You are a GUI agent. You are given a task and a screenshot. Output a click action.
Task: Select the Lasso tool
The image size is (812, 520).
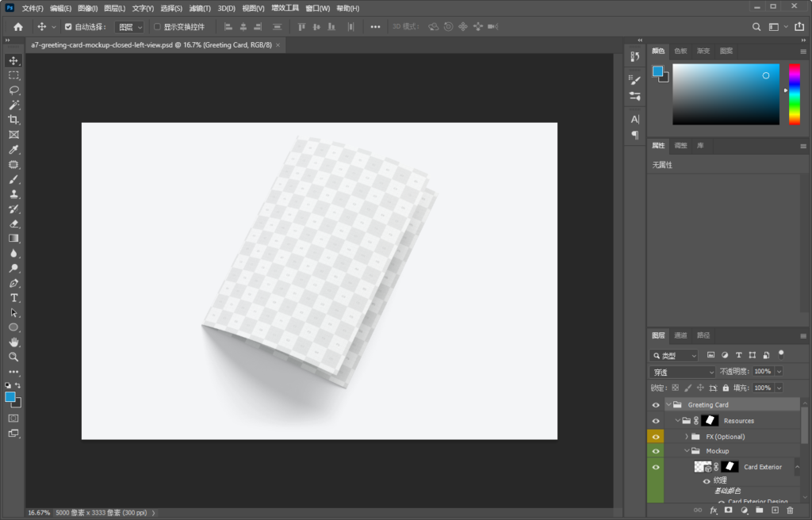pyautogui.click(x=13, y=90)
